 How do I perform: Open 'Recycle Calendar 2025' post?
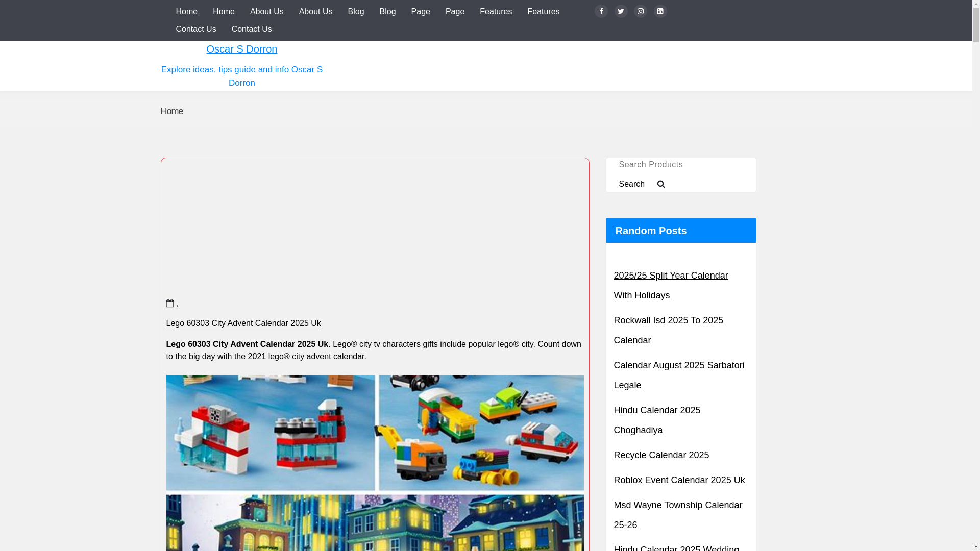tap(661, 455)
